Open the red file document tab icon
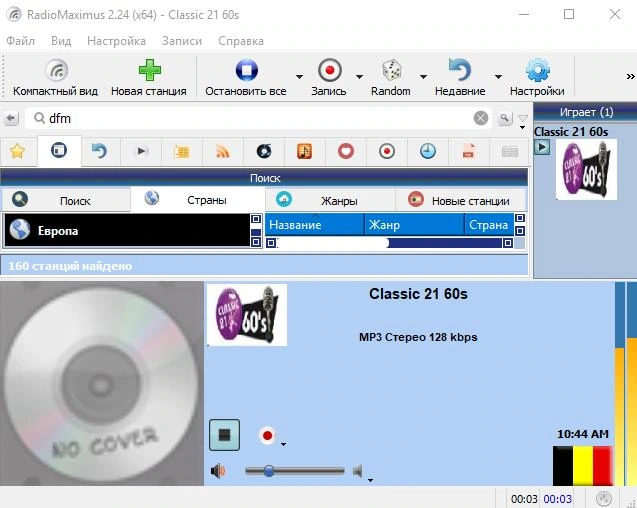 (469, 151)
